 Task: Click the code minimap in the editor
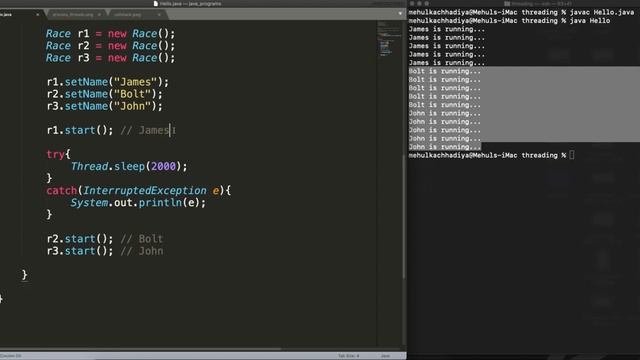click(x=389, y=39)
